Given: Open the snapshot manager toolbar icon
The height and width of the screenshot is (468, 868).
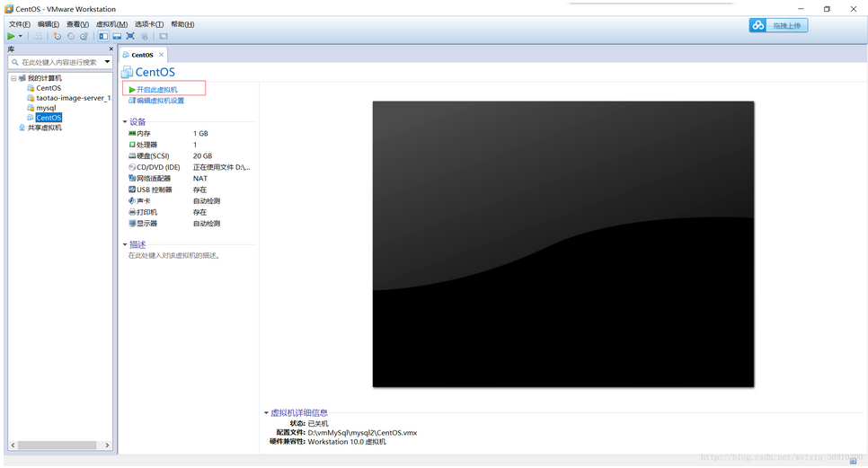Looking at the screenshot, I should [84, 36].
